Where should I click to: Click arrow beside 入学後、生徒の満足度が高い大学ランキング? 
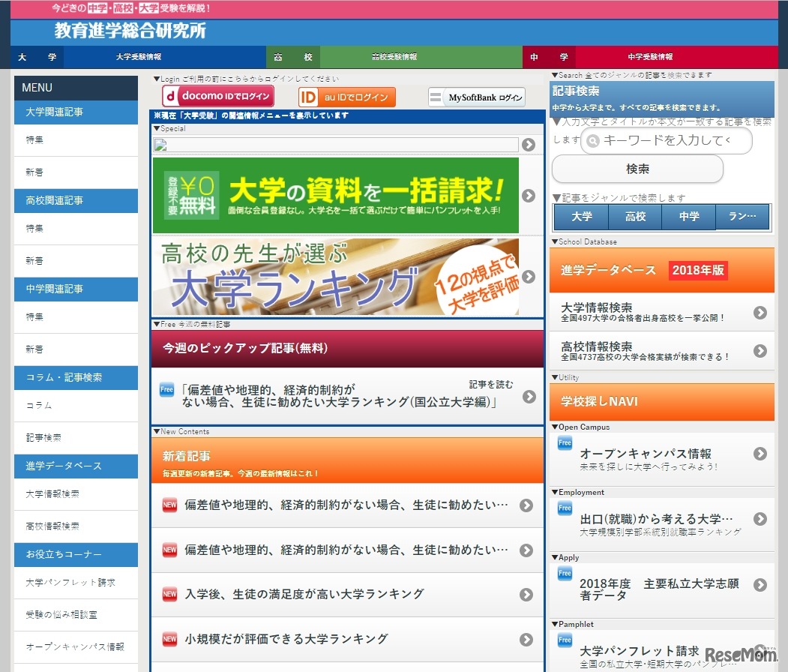[x=526, y=595]
